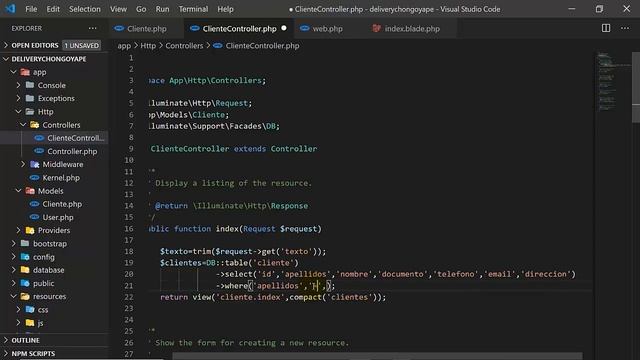This screenshot has height=360, width=640.
Task: Click the horizontal editor scrollbar
Action: point(377,356)
